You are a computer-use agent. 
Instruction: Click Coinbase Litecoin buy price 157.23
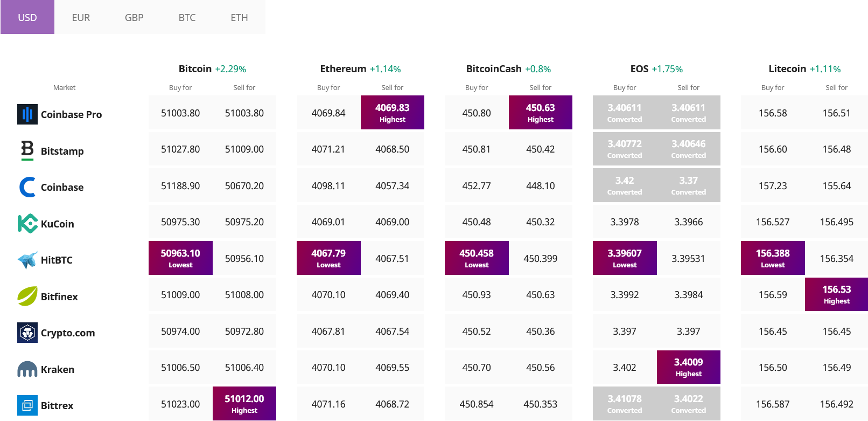(773, 185)
